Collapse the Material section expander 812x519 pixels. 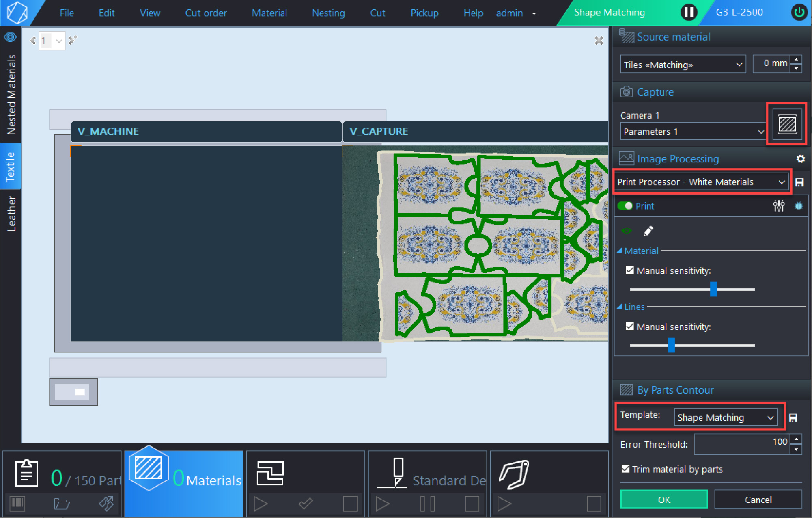click(619, 251)
